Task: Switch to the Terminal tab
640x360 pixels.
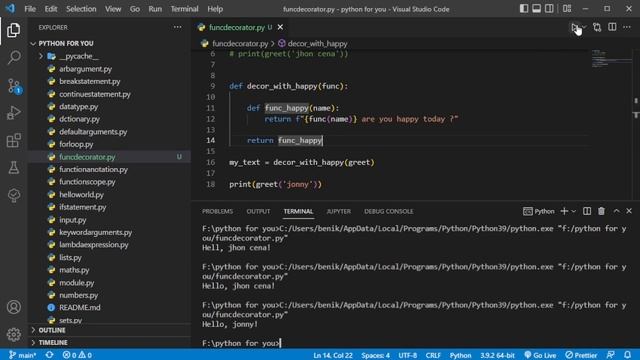Action: coord(298,211)
